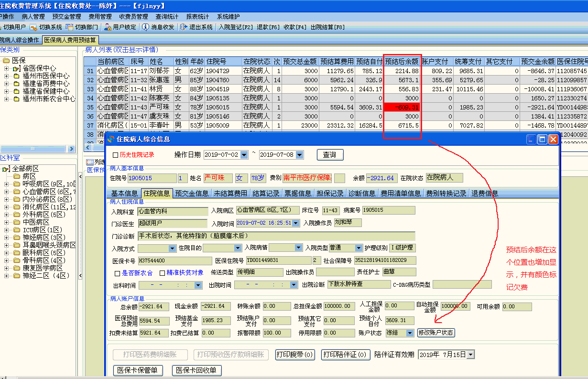Screen dimensions: 588x379
Task: Click the 全部病区 folder icon
Action: coord(6,169)
